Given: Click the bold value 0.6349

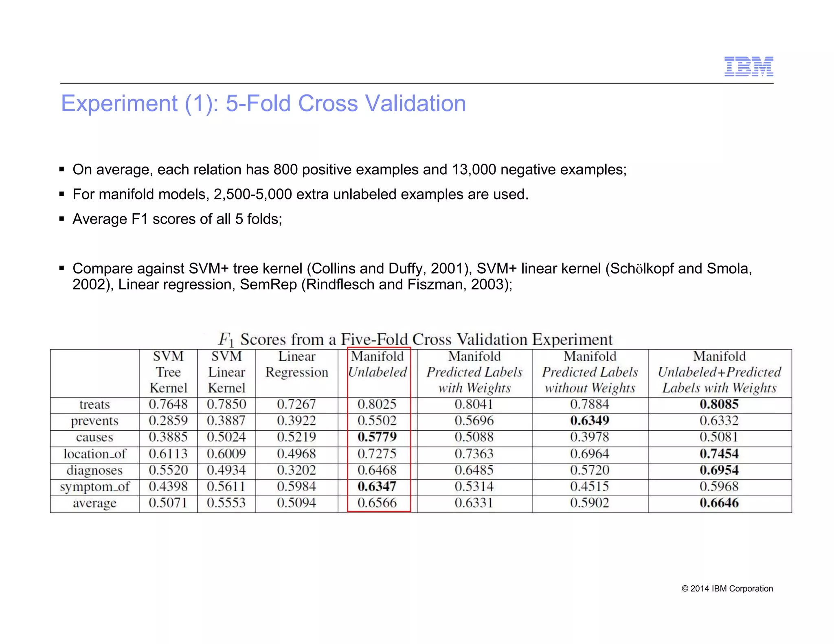Looking at the screenshot, I should (x=590, y=421).
